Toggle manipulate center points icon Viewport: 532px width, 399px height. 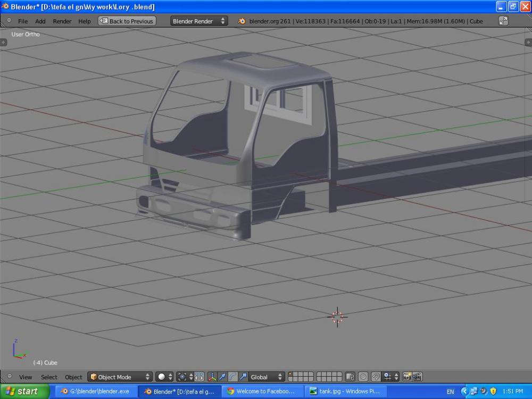(x=199, y=377)
